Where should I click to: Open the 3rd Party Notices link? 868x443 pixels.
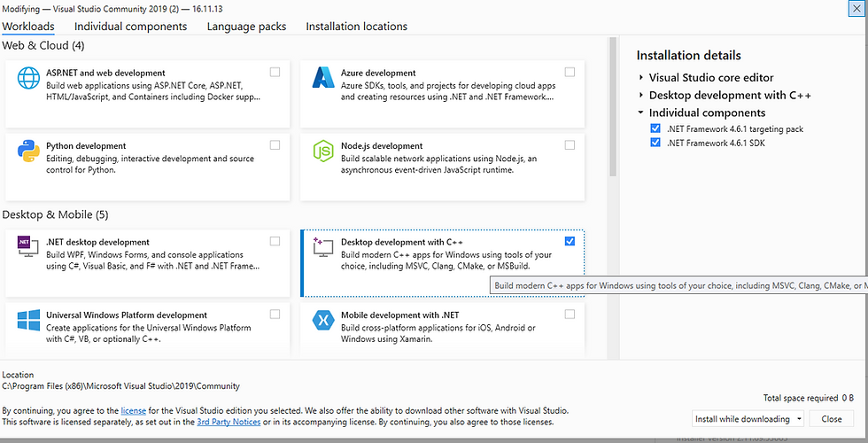point(229,422)
